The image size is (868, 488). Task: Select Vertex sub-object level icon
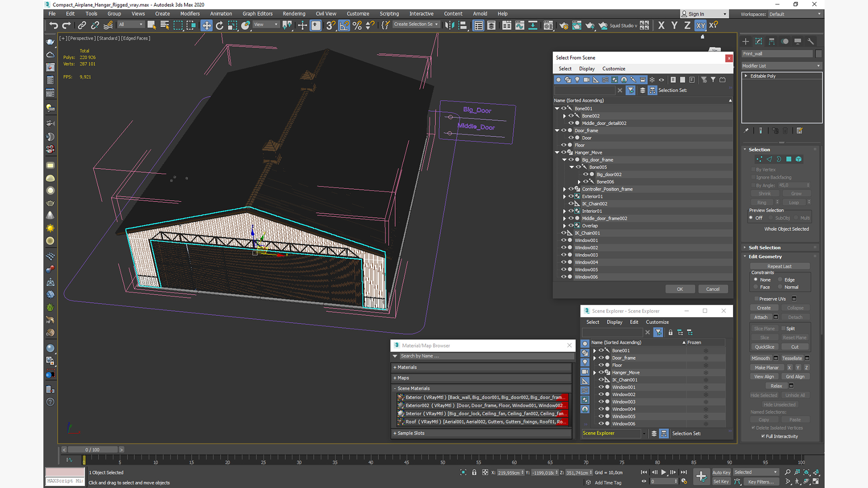point(759,159)
